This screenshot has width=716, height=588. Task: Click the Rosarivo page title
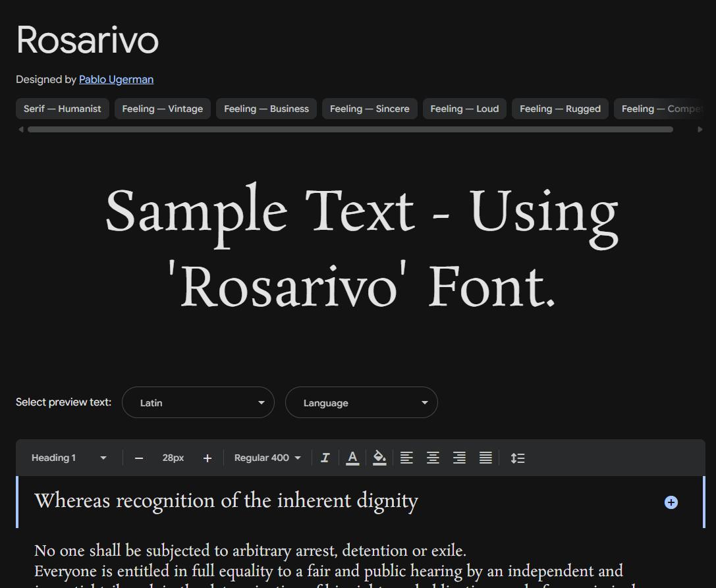coord(88,40)
